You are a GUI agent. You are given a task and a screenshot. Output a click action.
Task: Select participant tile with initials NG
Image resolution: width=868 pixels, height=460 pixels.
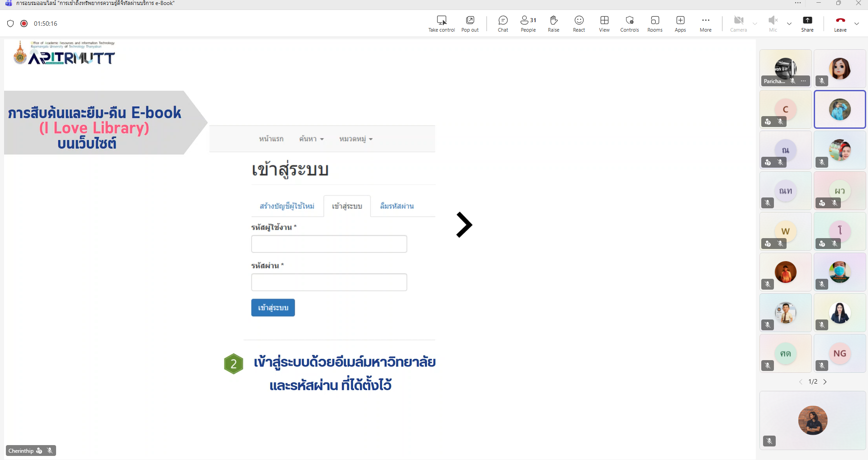[840, 353]
